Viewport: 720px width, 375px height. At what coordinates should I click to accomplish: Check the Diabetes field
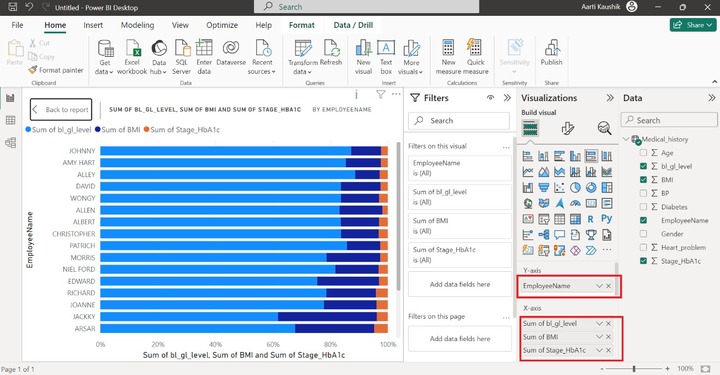click(x=643, y=207)
